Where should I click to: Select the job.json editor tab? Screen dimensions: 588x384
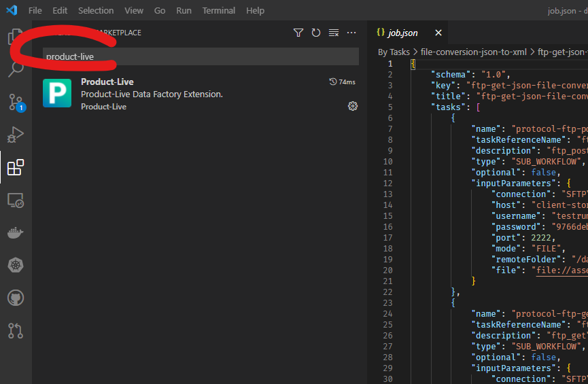coord(402,33)
